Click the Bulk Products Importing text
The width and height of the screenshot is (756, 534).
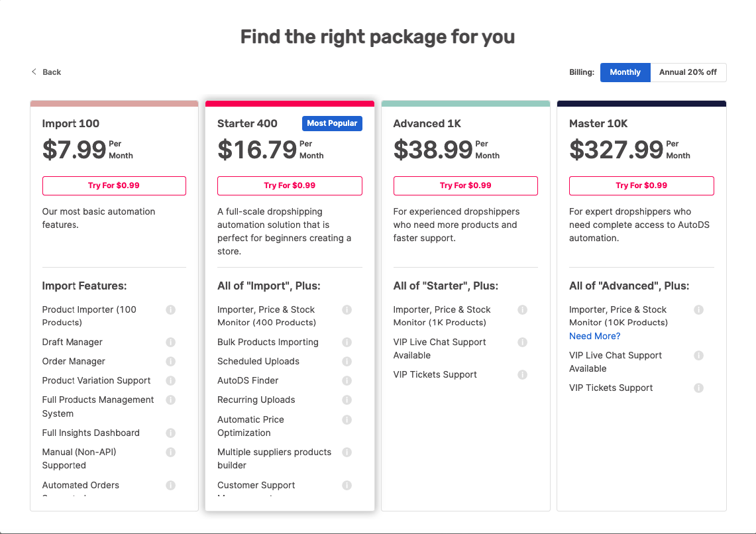tap(268, 342)
